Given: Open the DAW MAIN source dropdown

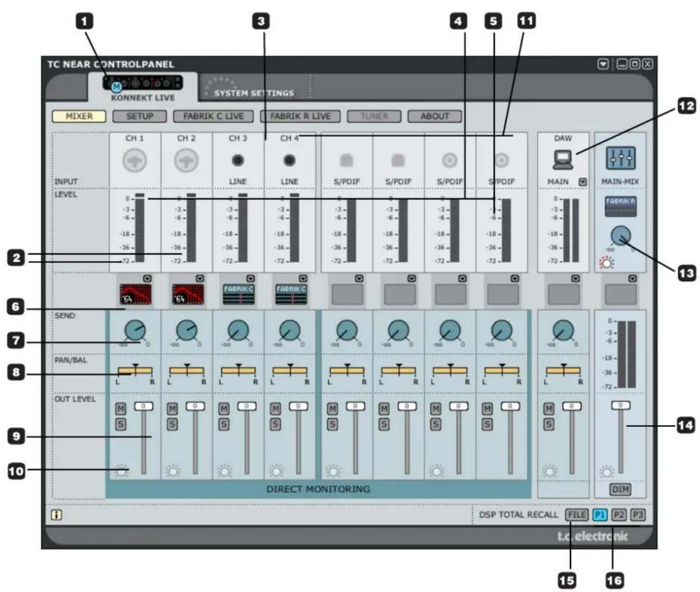Looking at the screenshot, I should 583,181.
